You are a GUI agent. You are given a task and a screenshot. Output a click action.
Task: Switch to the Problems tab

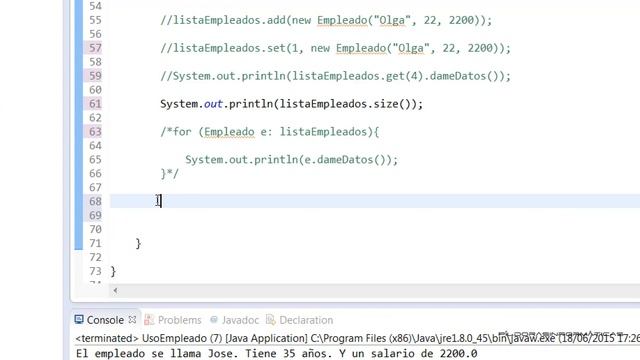[x=180, y=320]
